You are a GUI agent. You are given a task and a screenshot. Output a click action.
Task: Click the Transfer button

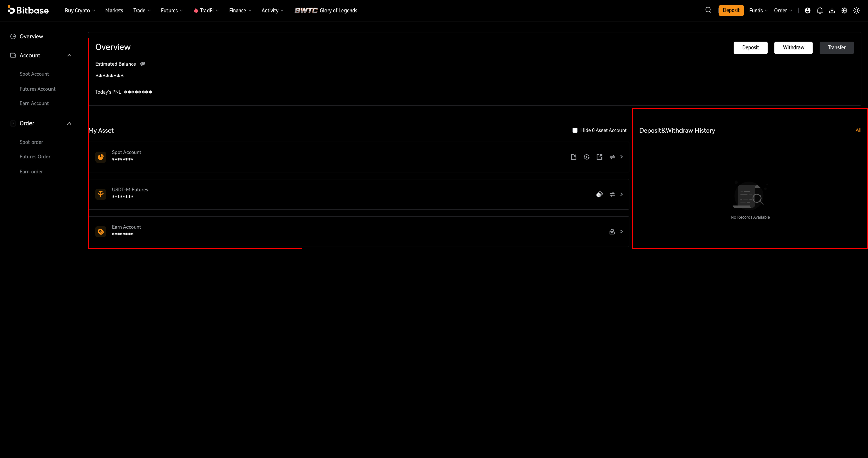(836, 48)
